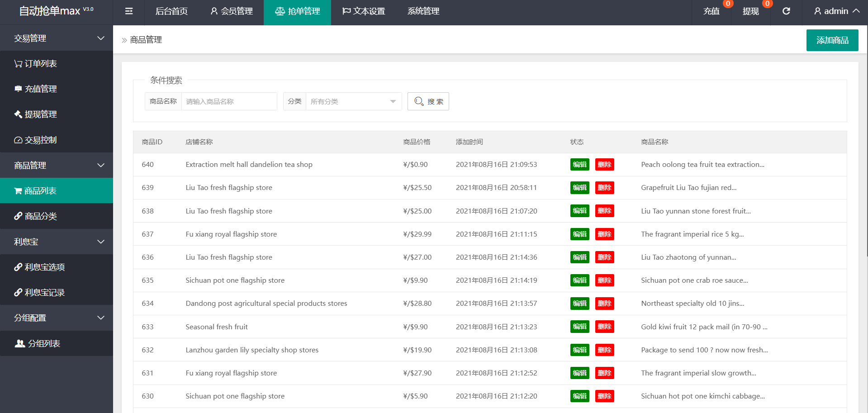This screenshot has height=413, width=868.
Task: Open 交易控制 in the sidebar
Action: tap(36, 140)
